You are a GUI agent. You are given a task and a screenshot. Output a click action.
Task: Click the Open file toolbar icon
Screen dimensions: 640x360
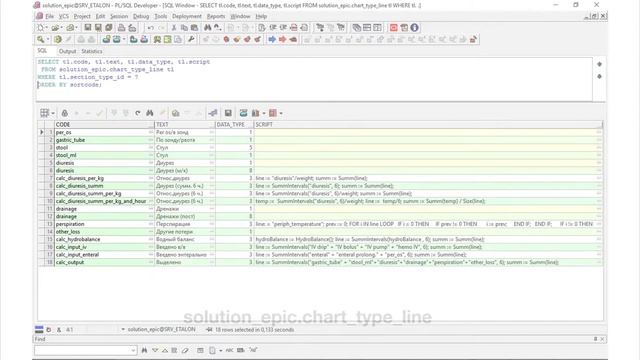coord(54,28)
